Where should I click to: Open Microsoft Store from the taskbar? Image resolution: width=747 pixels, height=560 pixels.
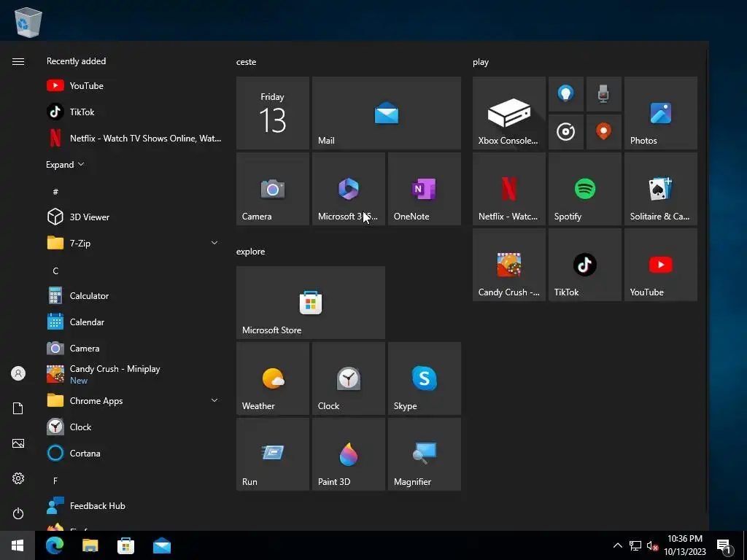click(x=125, y=545)
